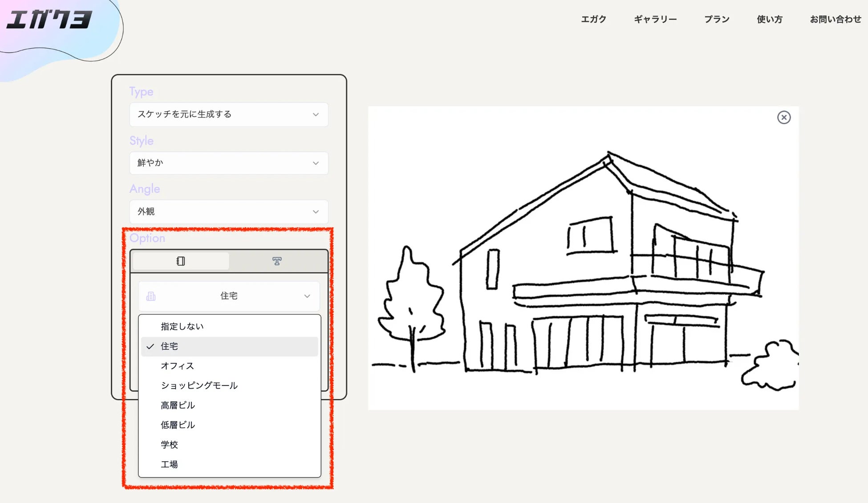Choose ショッピングモール option

tap(199, 385)
